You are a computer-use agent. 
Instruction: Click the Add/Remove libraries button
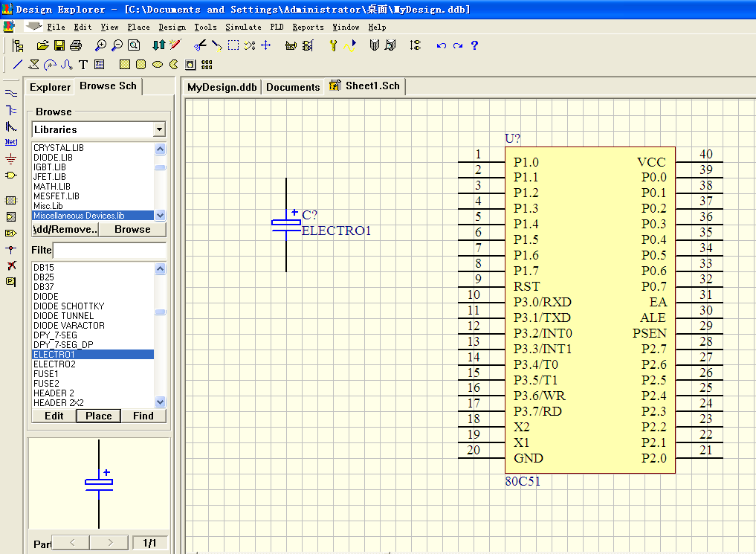[x=65, y=230]
